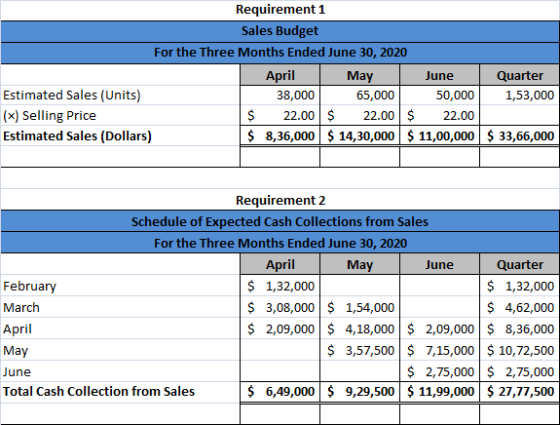Click the 'Sales Budget' header cell
Screen dimensions: 560x425
pos(280,31)
